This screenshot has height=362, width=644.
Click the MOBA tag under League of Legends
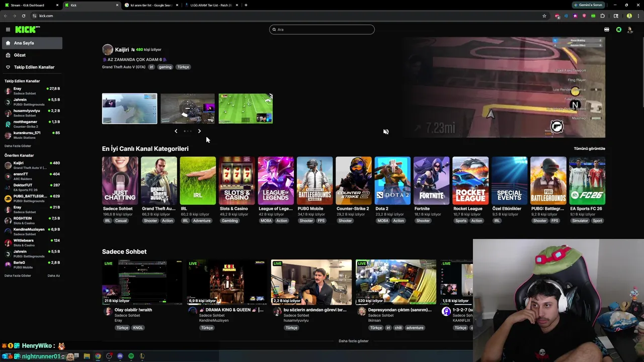tap(265, 221)
